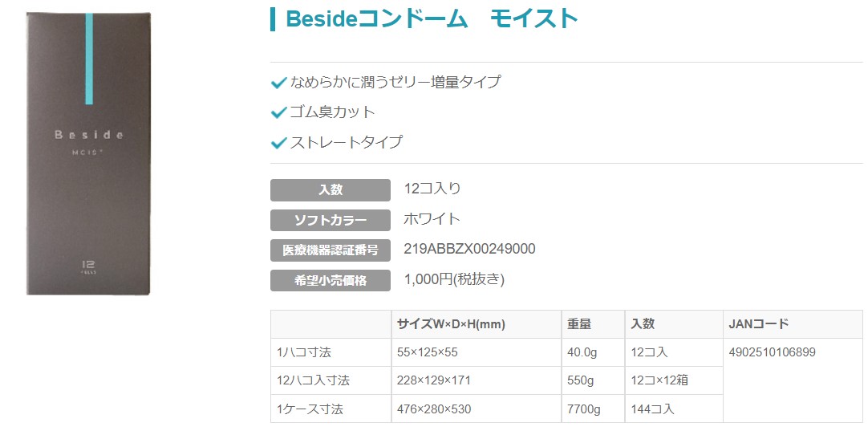Click the 重量 column header
Image resolution: width=868 pixels, height=435 pixels.
(x=579, y=324)
